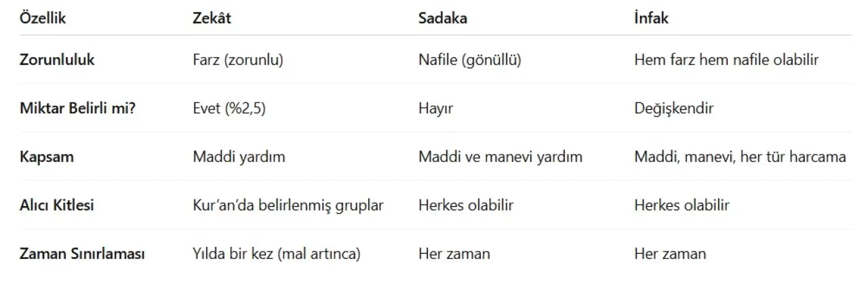Click the Özellik column header
Viewport: 868px width, 297px height.
point(43,18)
